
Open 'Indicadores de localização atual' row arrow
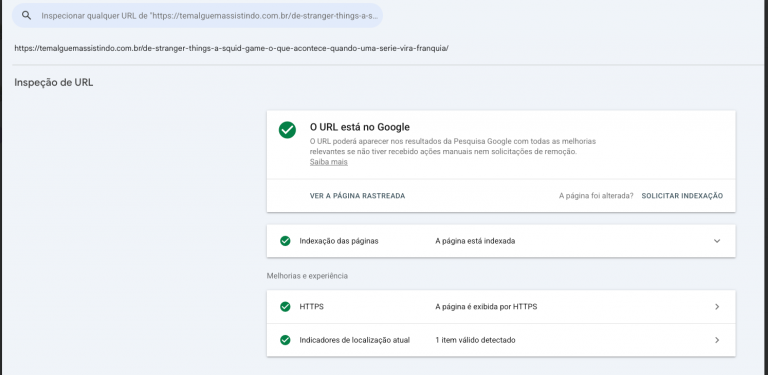717,340
